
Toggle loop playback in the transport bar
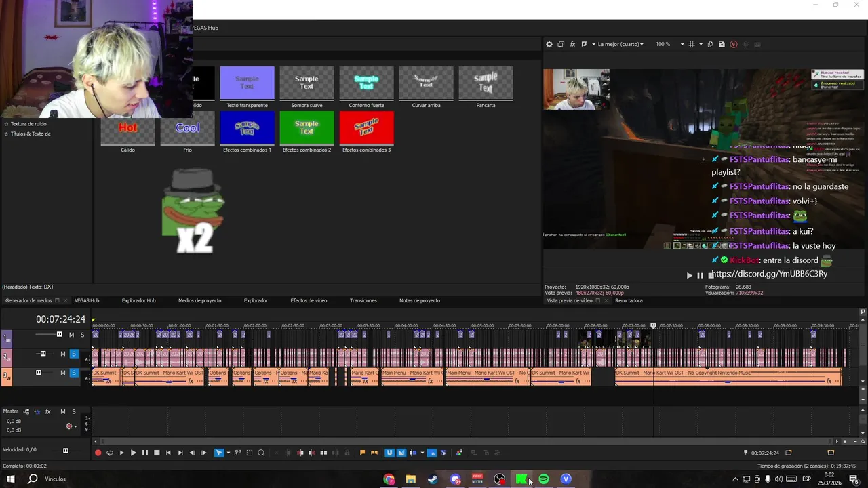109,453
